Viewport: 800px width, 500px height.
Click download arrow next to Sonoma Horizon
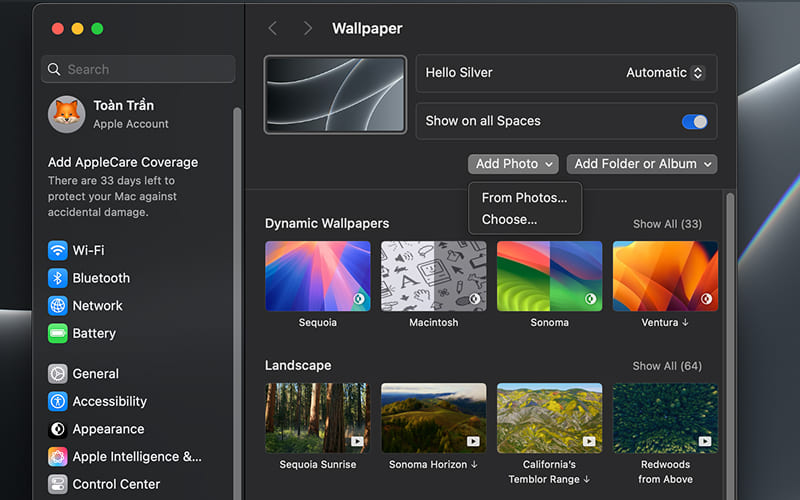click(474, 464)
